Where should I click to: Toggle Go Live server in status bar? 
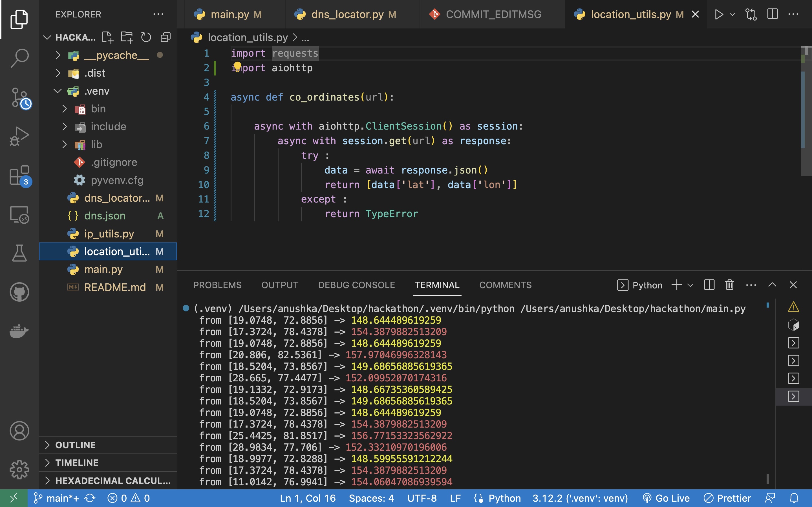[x=666, y=498]
